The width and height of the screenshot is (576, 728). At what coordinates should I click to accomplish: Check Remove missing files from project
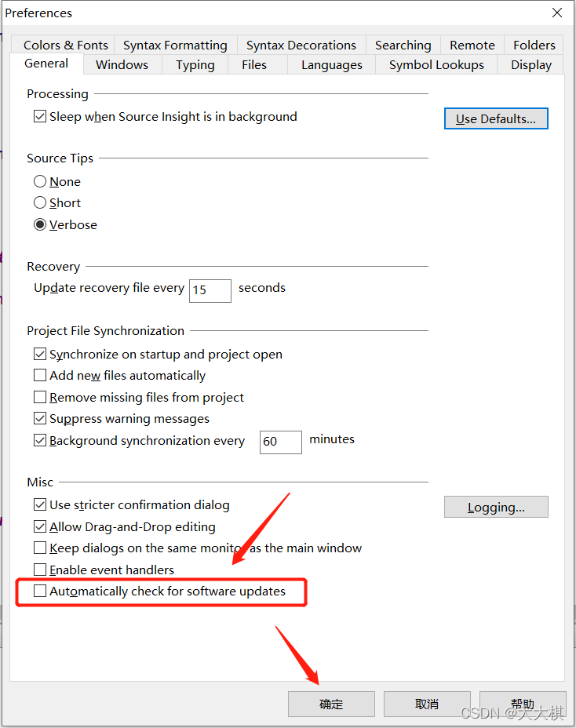[40, 397]
